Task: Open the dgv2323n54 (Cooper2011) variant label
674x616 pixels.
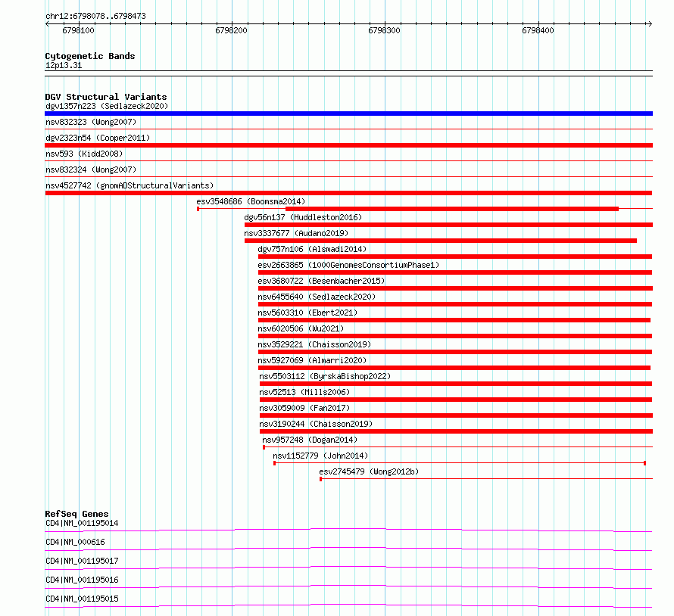Action: pyautogui.click(x=98, y=138)
